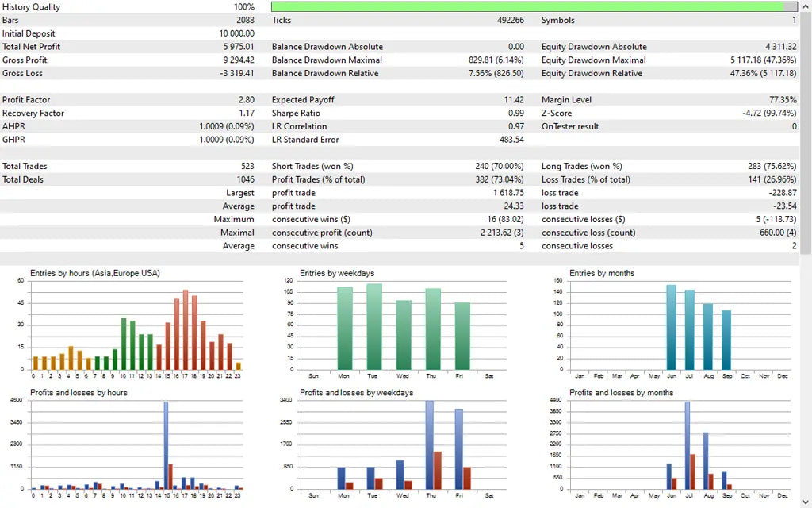
Task: Select the Symbols count value 1
Action: (793, 20)
